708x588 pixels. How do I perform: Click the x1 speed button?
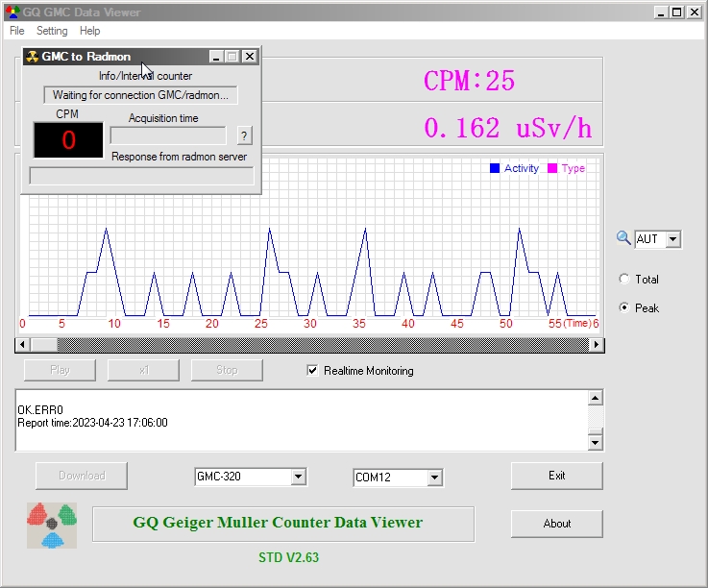click(143, 370)
